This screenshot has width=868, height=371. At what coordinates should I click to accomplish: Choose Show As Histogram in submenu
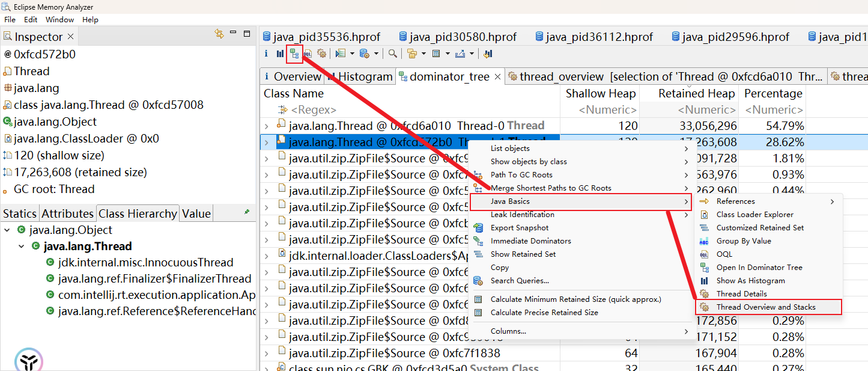[768, 280]
